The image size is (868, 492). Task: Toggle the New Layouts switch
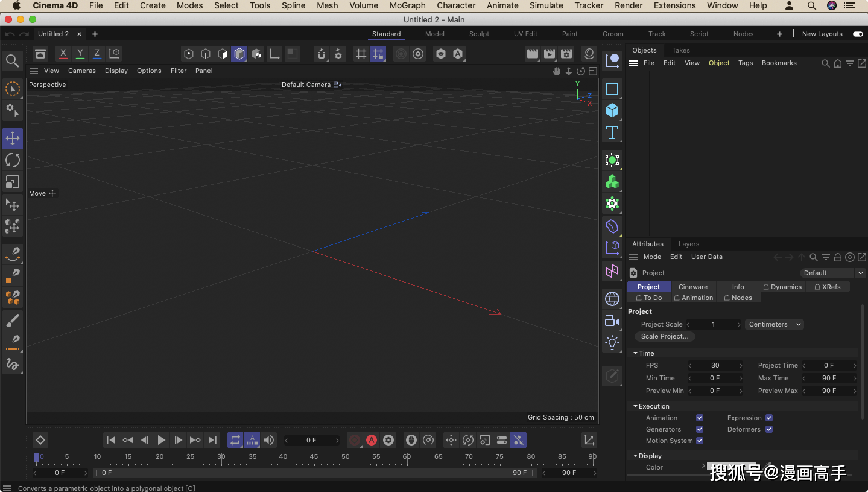click(858, 34)
